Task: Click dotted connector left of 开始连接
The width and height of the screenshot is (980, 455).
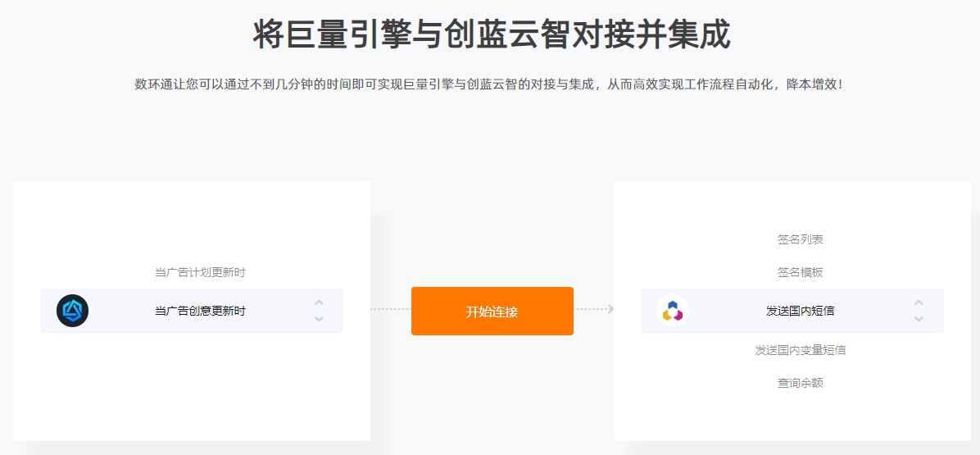Action: (391, 309)
